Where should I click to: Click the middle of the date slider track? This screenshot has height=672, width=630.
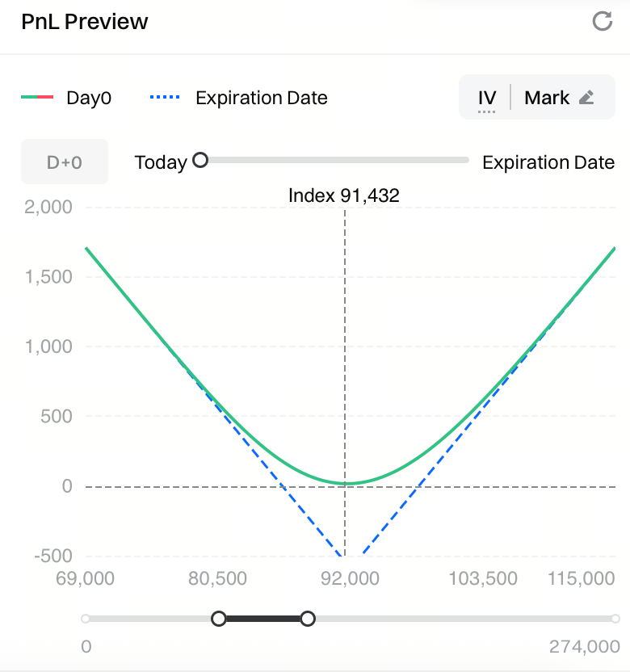(x=334, y=160)
